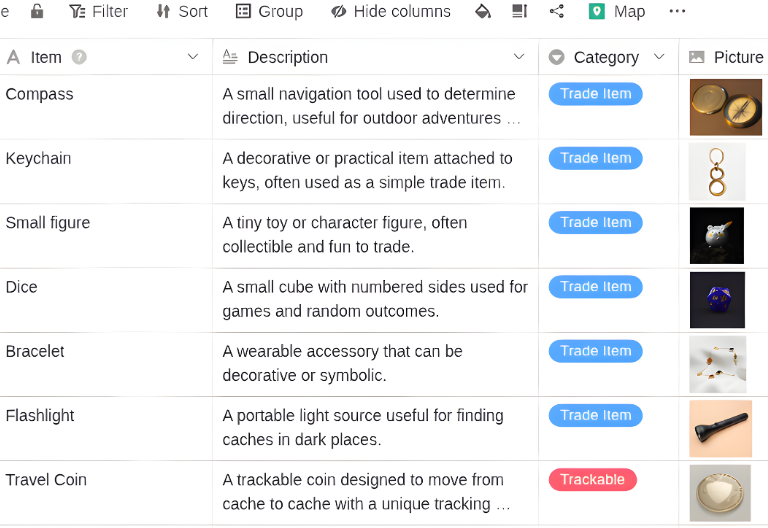768x528 pixels.
Task: Open the three-dots more options menu
Action: [x=677, y=11]
